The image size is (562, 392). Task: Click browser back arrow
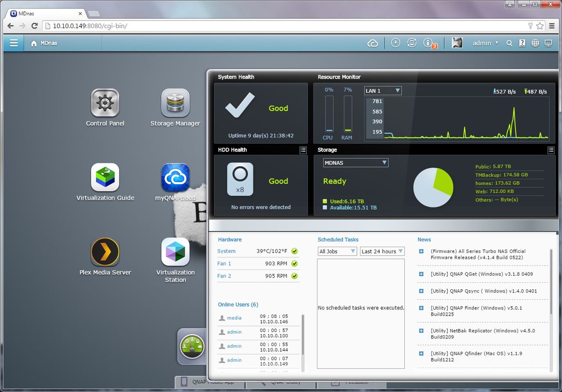11,26
